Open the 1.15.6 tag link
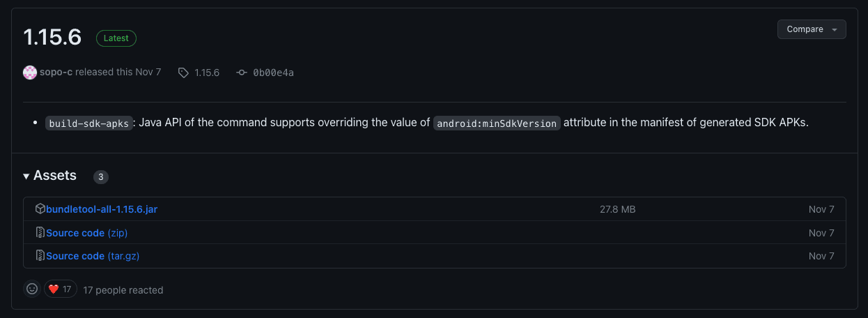Screen dimensions: 868x318 pos(207,73)
